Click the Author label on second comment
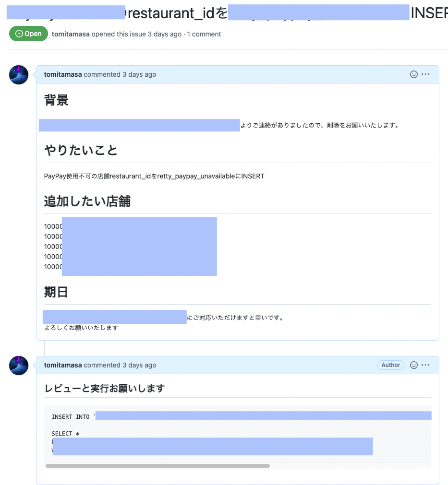448x485 pixels. pos(391,365)
